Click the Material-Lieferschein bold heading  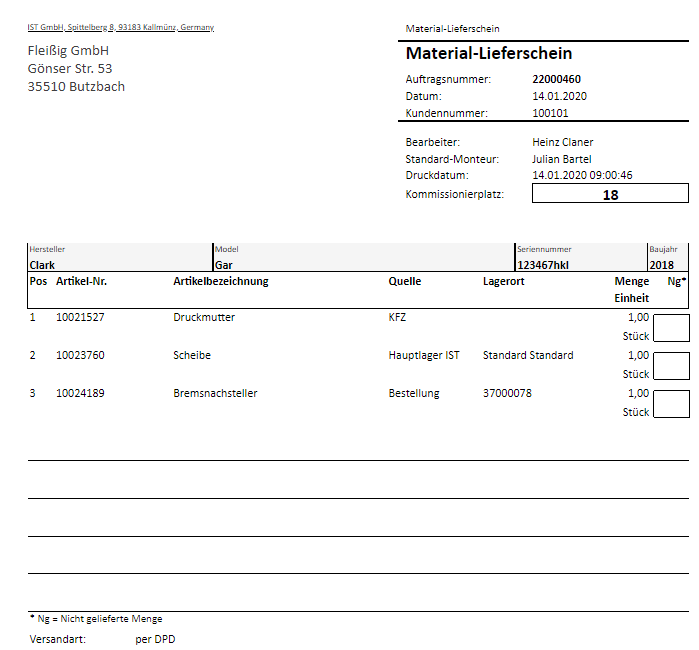[489, 54]
